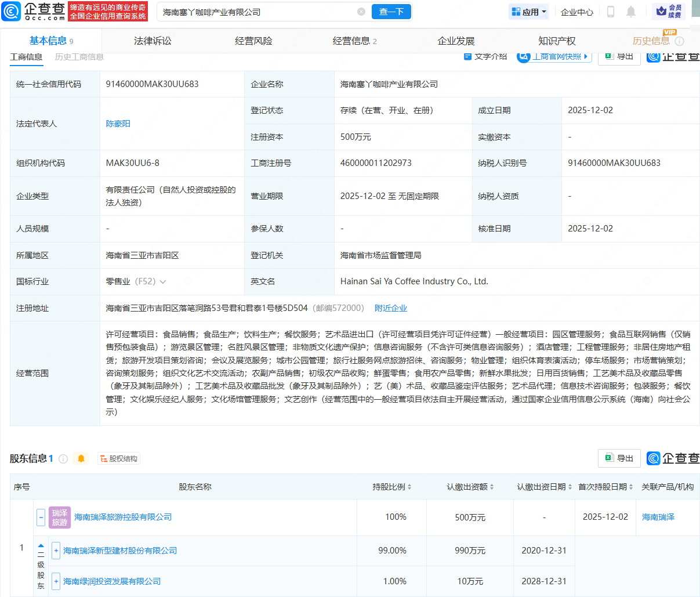Screen dimensions: 700x597
Task: Expand the 海南绿润投资发展有限公司 row
Action: 56,581
